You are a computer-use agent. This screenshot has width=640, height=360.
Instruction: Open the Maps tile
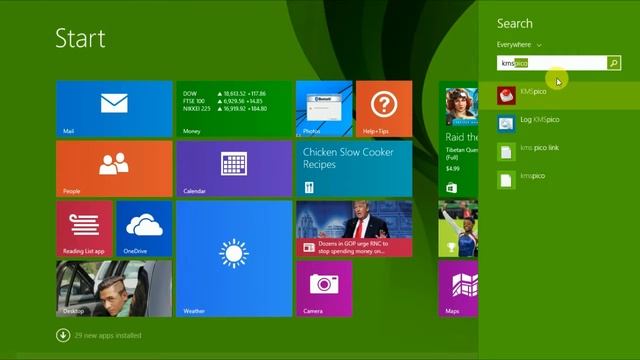click(x=458, y=289)
